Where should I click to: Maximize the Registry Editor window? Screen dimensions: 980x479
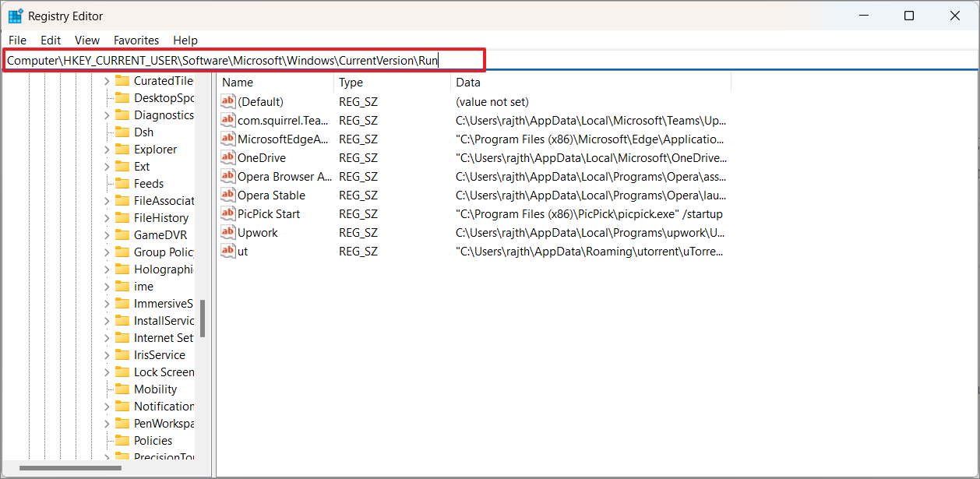909,16
